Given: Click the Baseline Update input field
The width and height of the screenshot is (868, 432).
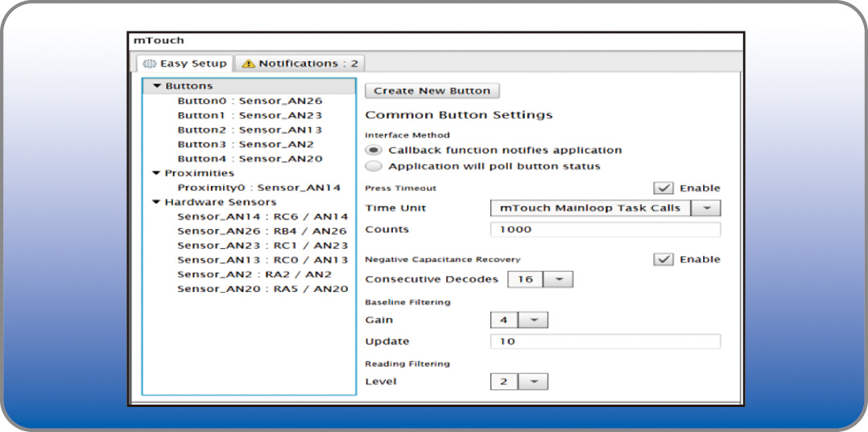Looking at the screenshot, I should coord(605,342).
